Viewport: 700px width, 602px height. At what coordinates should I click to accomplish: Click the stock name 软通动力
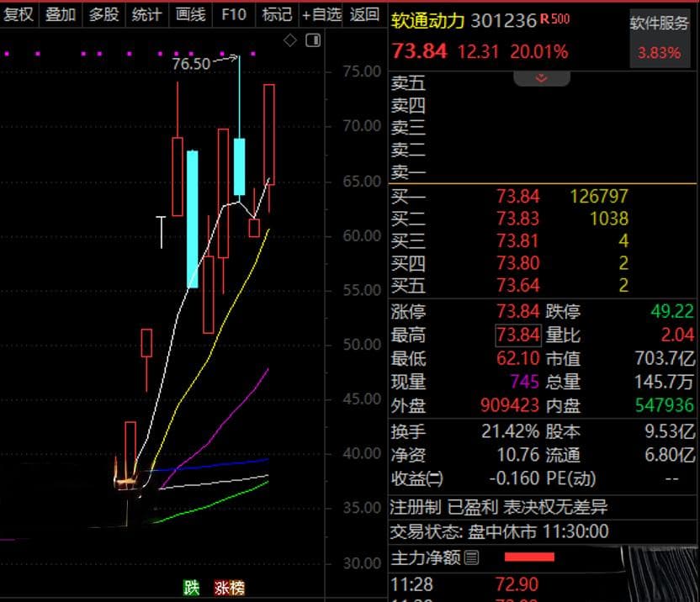pos(427,20)
